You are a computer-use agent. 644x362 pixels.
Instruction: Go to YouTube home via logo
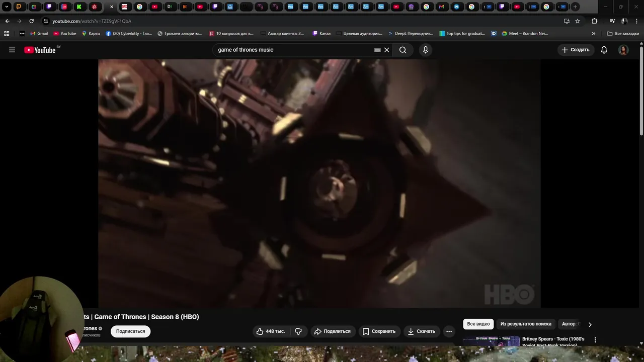(40, 50)
